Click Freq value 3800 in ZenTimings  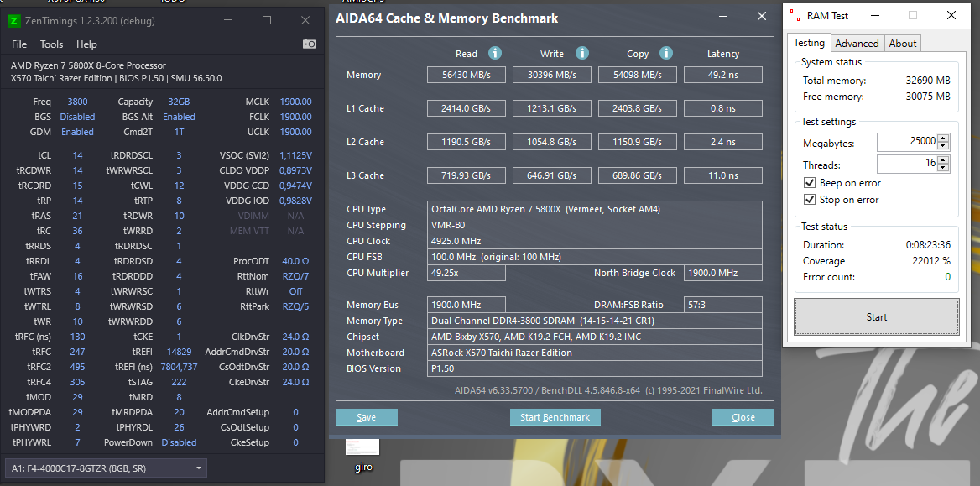tap(77, 102)
